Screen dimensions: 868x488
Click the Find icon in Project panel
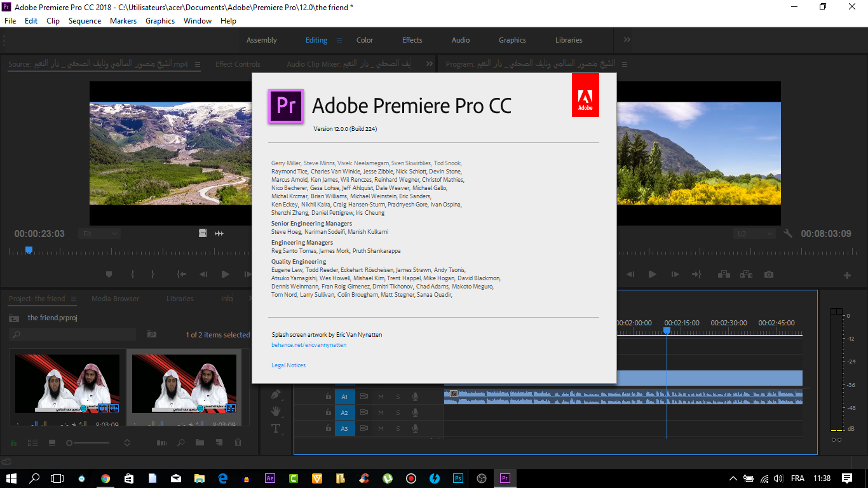(181, 442)
